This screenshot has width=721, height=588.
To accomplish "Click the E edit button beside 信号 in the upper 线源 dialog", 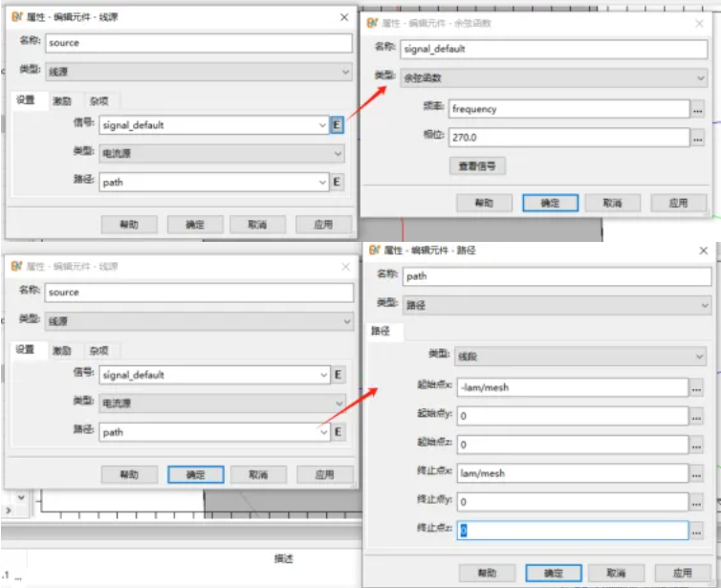I will pyautogui.click(x=338, y=125).
